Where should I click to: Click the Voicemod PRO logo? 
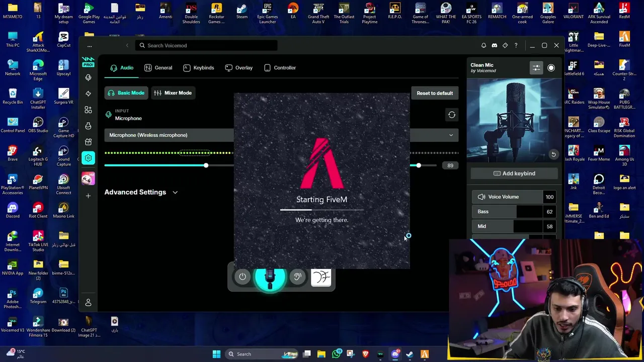[x=88, y=62]
